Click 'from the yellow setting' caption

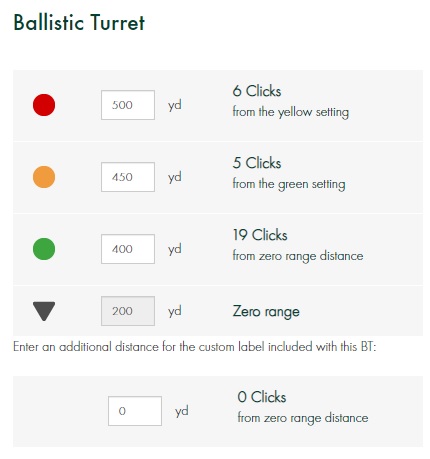tap(291, 112)
